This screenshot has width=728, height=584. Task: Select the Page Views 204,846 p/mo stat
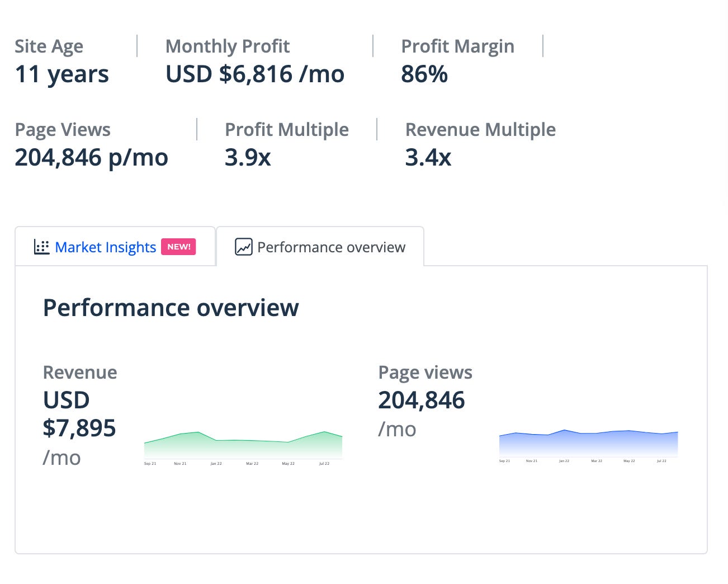tap(91, 158)
